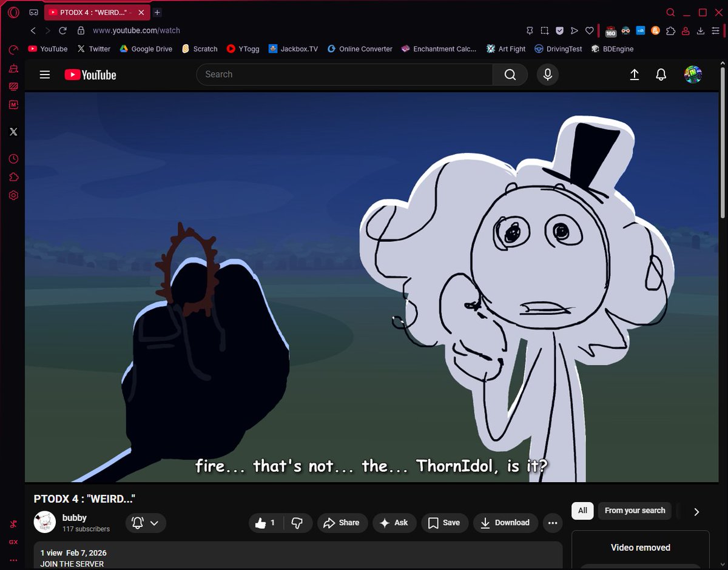Open Settings gear in the sidebar
Screen dimensions: 728x570
pos(13,195)
